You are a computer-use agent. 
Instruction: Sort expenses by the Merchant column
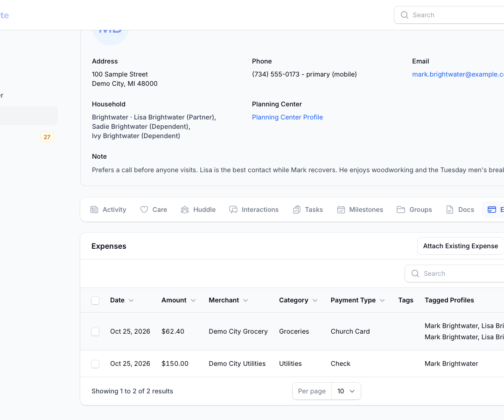coord(228,300)
